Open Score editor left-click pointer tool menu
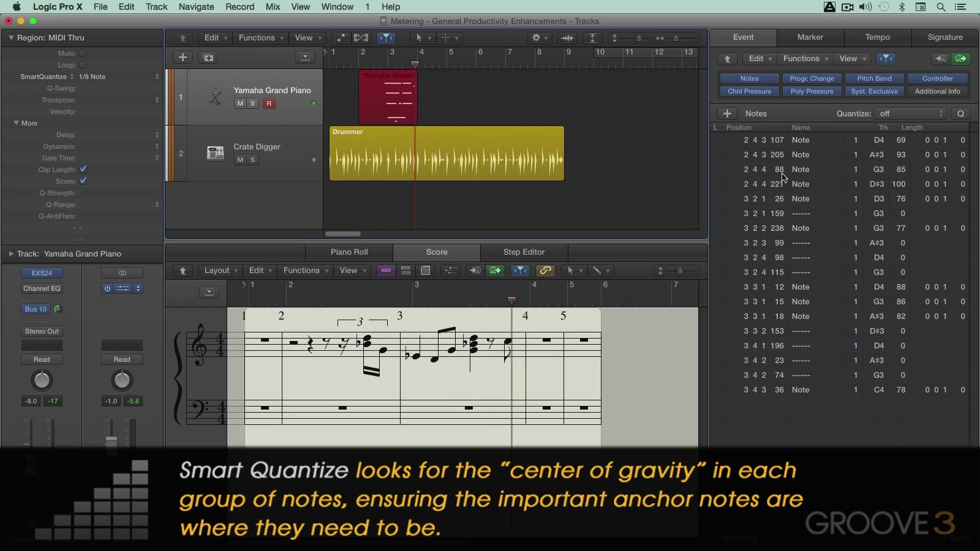980x551 pixels. coord(574,271)
